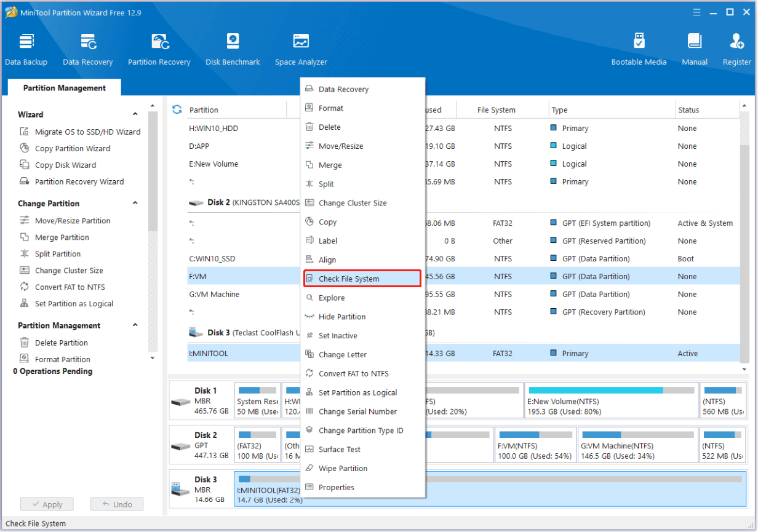Select the Disk 1 drive icon in the map
This screenshot has width=758, height=532.
pyautogui.click(x=181, y=401)
